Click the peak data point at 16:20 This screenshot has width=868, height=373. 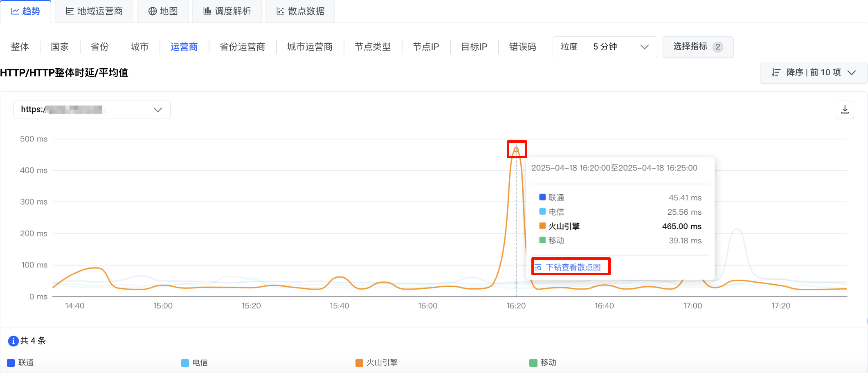(516, 150)
